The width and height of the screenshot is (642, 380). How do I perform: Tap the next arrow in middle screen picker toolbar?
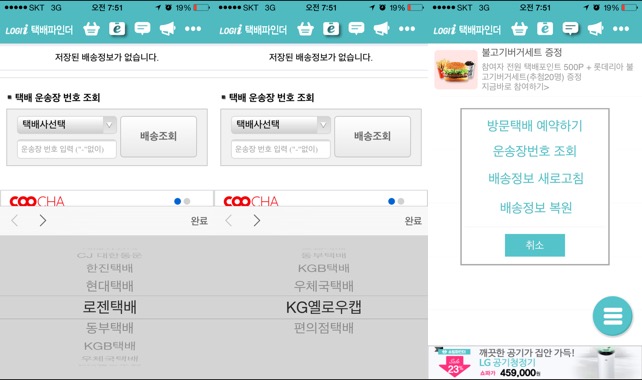click(x=257, y=221)
